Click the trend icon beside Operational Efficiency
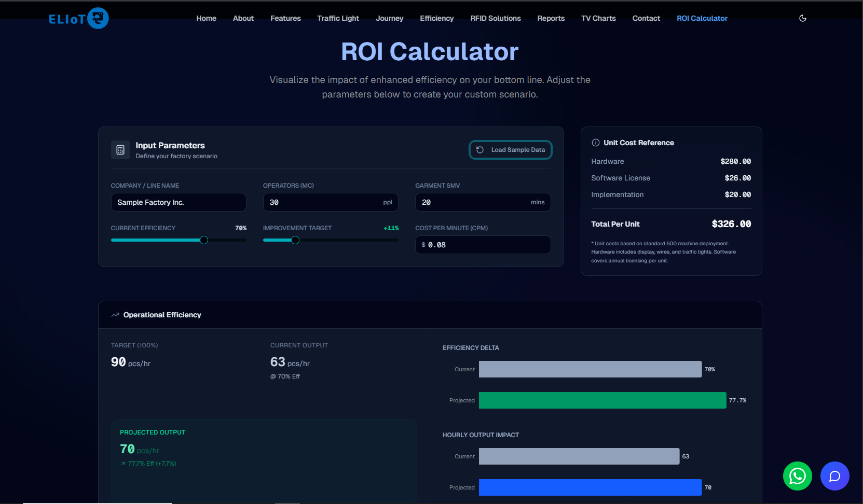The height and width of the screenshot is (504, 863). pyautogui.click(x=115, y=315)
